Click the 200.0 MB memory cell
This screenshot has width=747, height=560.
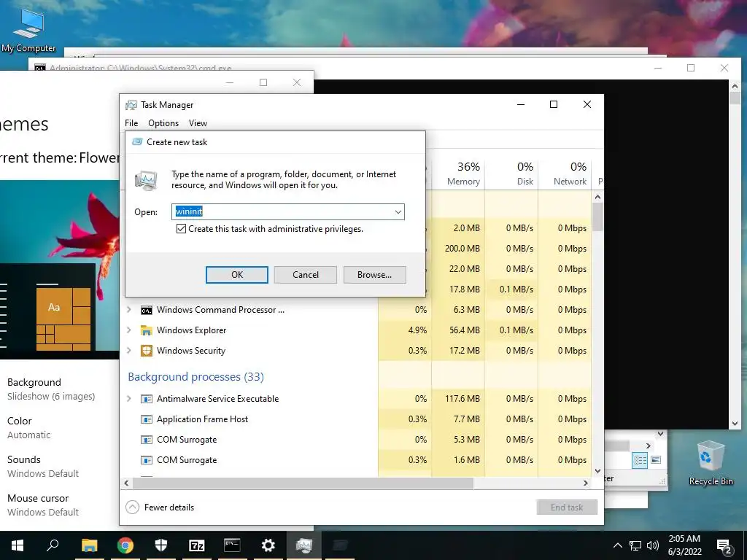tap(458, 249)
